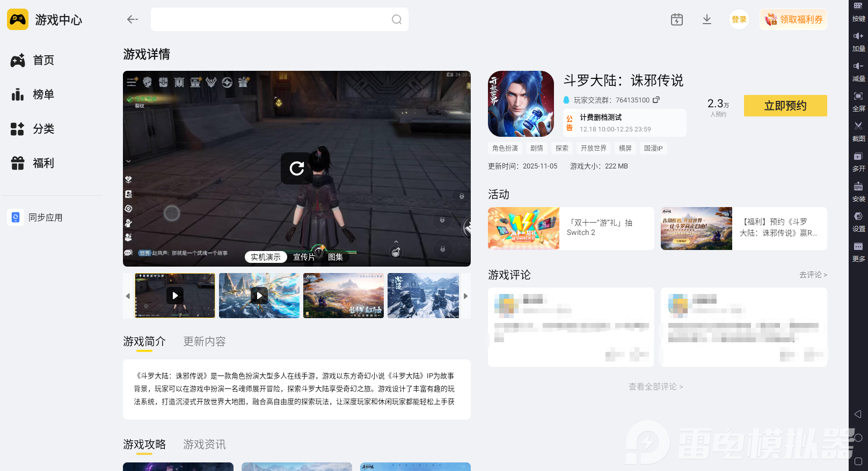Replay the video with reload button
The image size is (868, 471).
[296, 168]
